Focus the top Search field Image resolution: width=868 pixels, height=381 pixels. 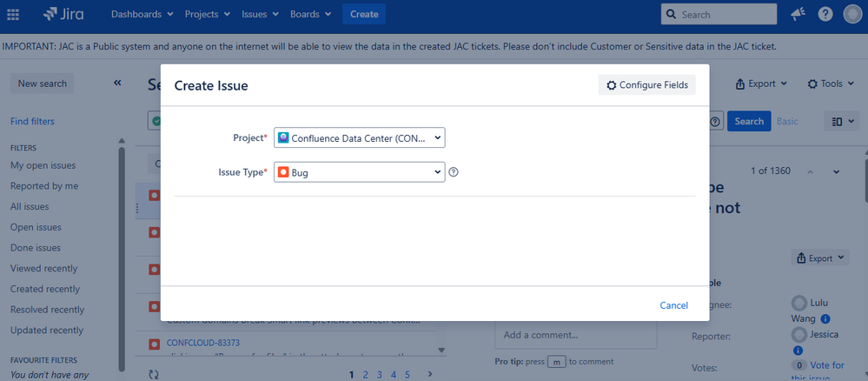coord(719,15)
